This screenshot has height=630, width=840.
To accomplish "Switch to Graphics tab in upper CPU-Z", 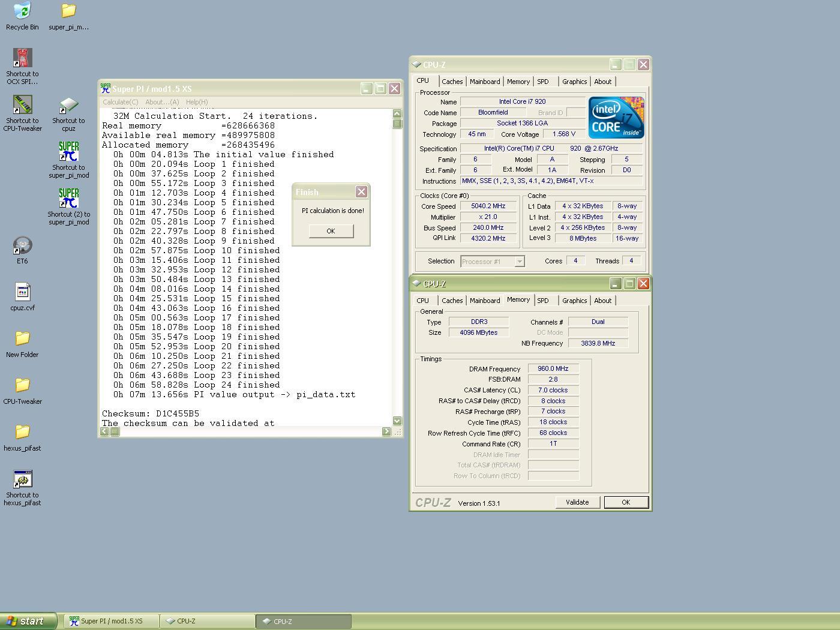I will [575, 82].
